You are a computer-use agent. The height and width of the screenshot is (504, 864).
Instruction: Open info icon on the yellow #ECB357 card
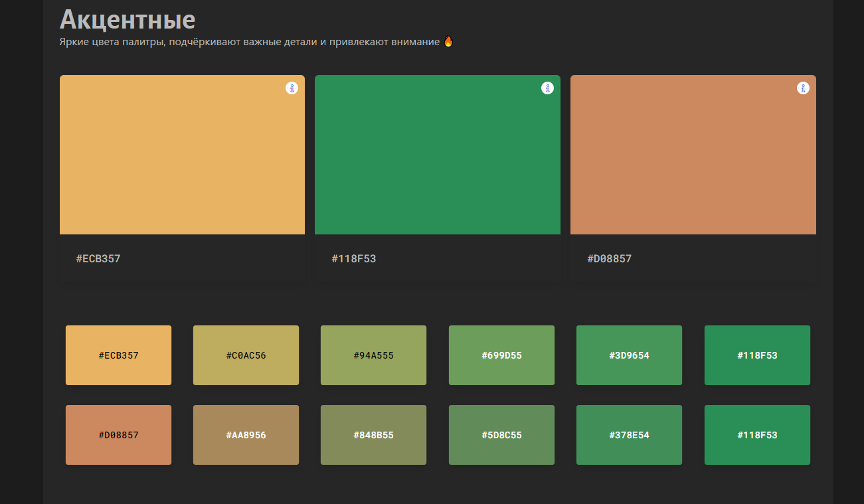click(292, 88)
